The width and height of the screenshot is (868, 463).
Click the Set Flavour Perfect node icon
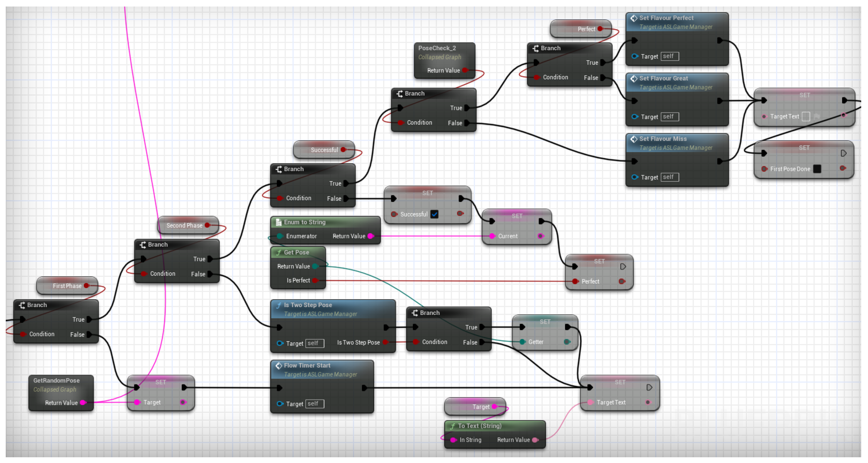tap(634, 18)
